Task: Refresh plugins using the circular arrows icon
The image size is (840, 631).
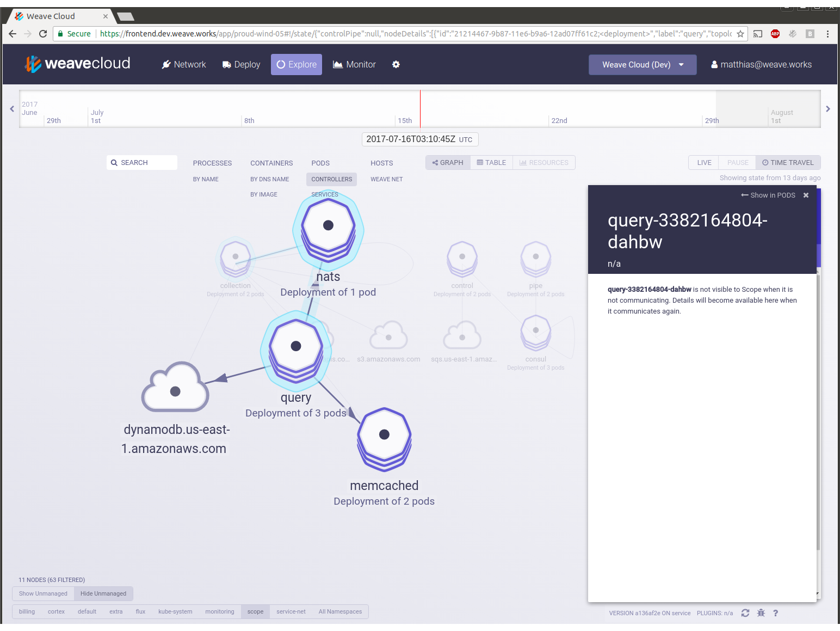Action: click(x=745, y=612)
